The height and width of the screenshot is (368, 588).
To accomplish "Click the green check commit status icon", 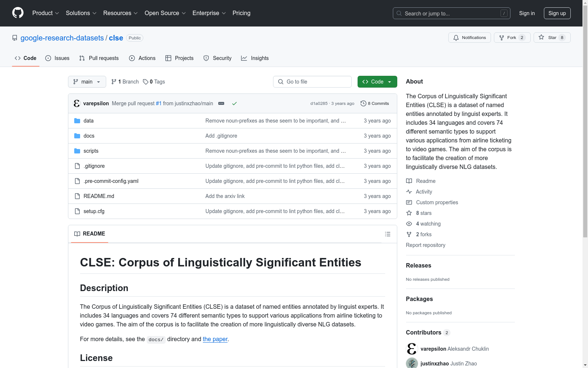I will click(234, 103).
